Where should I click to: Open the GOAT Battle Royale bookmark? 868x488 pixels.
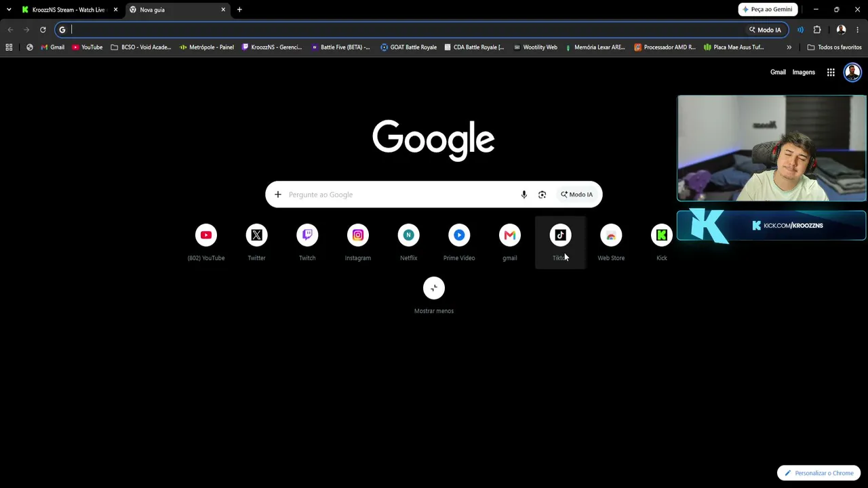[x=409, y=47]
